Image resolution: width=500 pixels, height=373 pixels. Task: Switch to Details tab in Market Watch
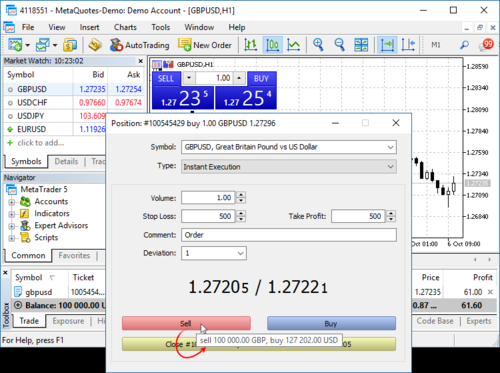tap(66, 162)
